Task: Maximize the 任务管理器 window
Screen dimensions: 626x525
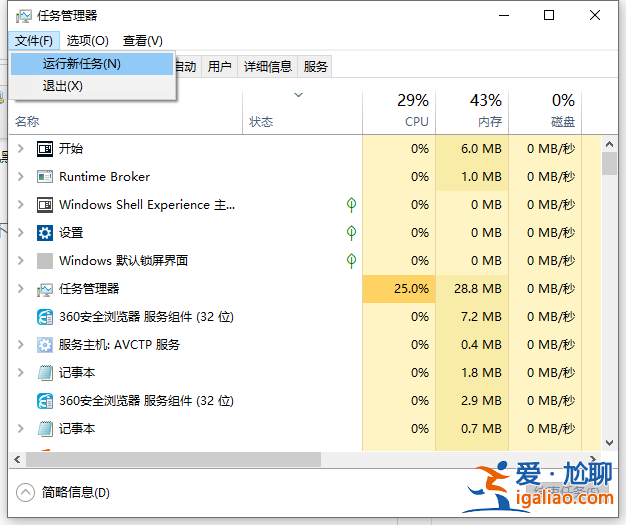Action: click(549, 15)
